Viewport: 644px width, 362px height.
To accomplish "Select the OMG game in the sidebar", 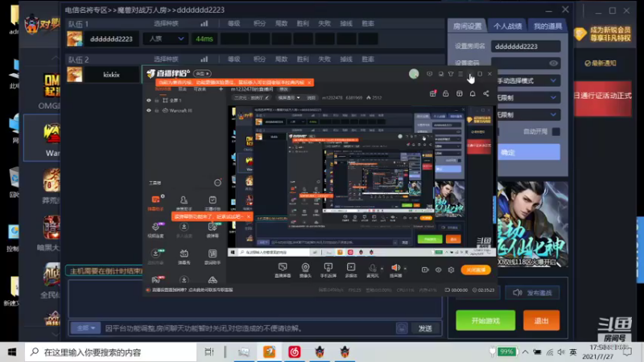I will [51, 92].
